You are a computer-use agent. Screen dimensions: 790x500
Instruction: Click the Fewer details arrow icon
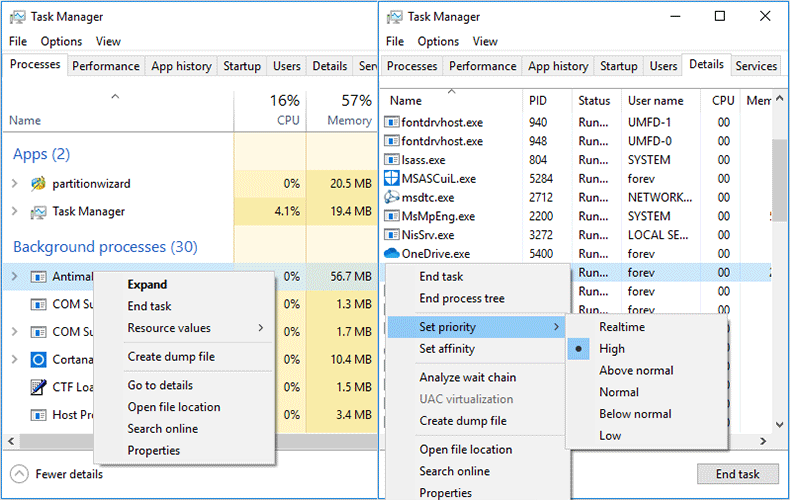click(19, 474)
